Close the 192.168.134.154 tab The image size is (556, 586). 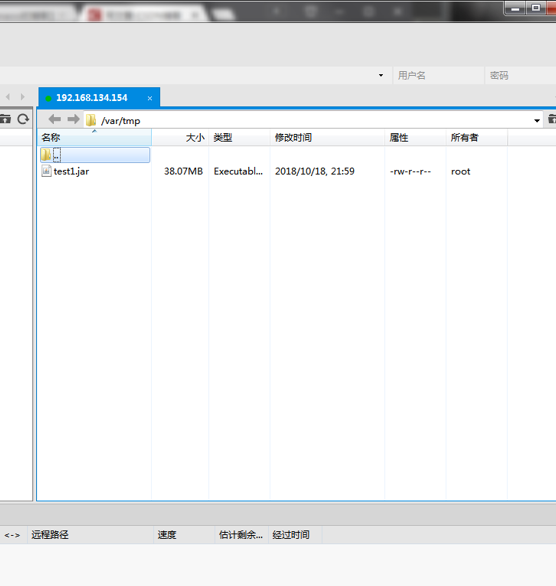(150, 98)
